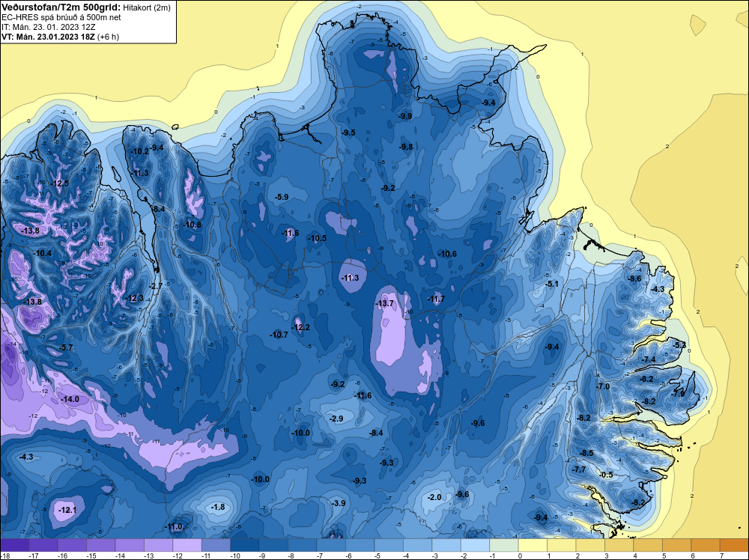Select the legend swatch between 6 and 7
Image resolution: width=749 pixels, height=560 pixels.
point(706,545)
